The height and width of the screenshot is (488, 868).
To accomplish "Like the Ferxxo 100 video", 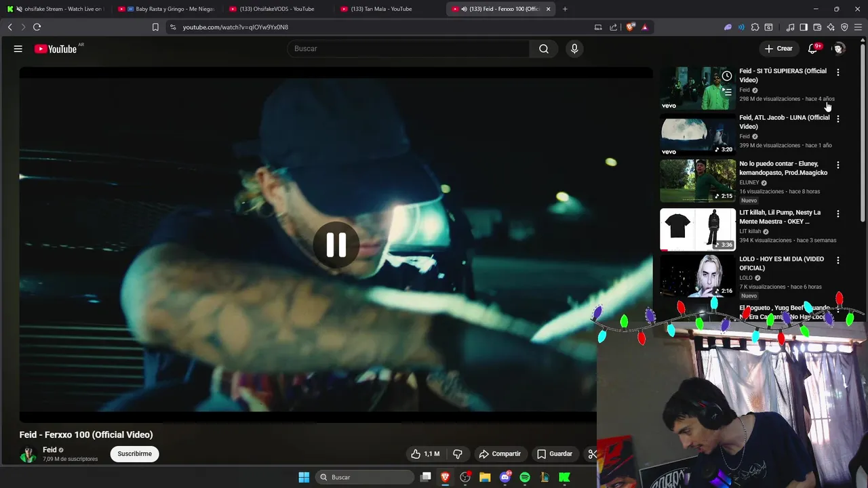I will tap(425, 454).
